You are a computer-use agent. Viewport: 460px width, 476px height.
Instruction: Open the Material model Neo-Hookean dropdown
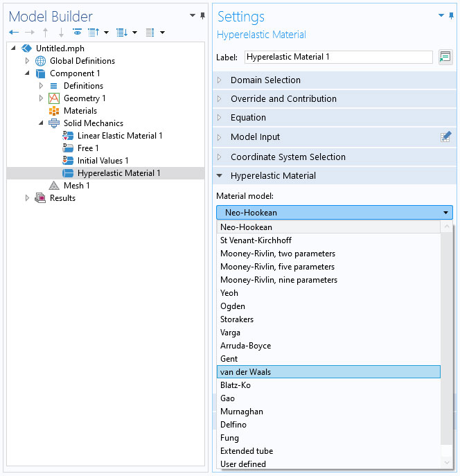tap(335, 213)
